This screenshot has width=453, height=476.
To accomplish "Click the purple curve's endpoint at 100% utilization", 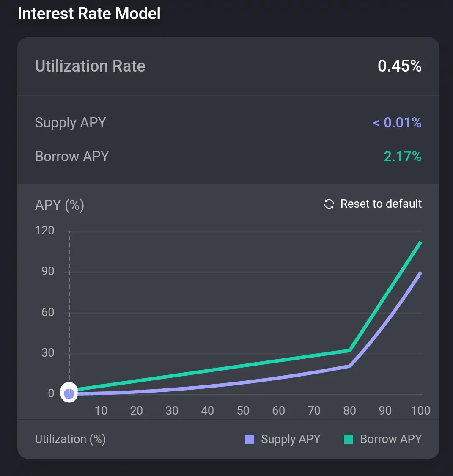I will click(420, 273).
